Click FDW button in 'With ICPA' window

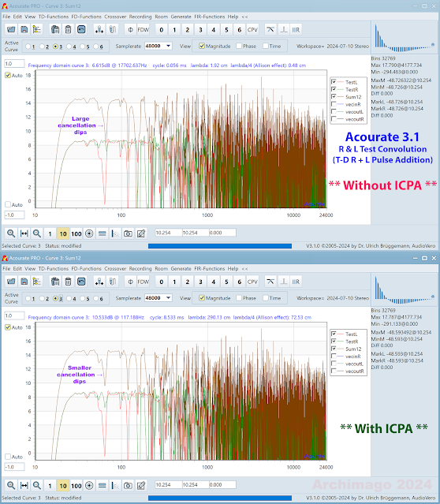[143, 282]
